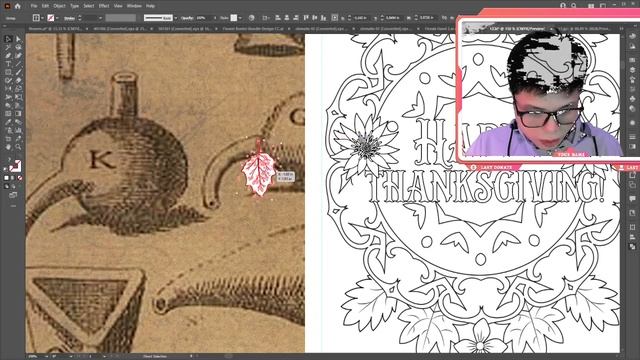The width and height of the screenshot is (640, 360).
Task: Switch to Flower Border Wreath Design tab
Action: tap(253, 29)
